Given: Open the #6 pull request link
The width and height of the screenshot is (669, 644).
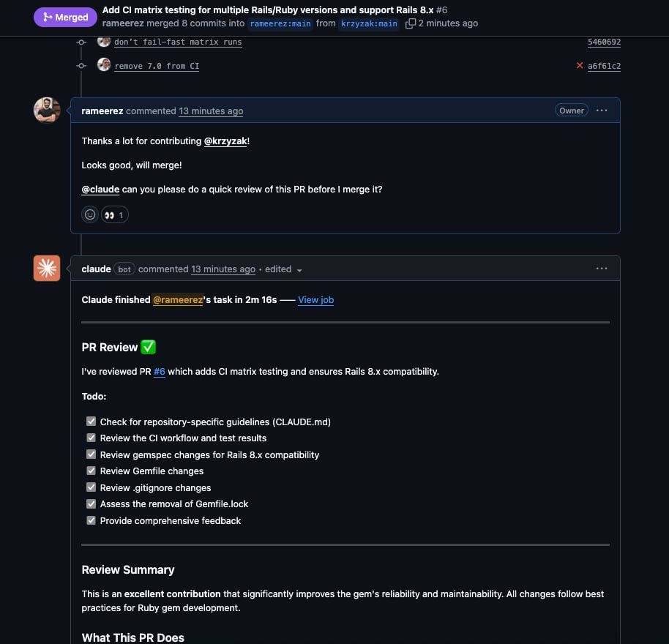Looking at the screenshot, I should (x=159, y=372).
